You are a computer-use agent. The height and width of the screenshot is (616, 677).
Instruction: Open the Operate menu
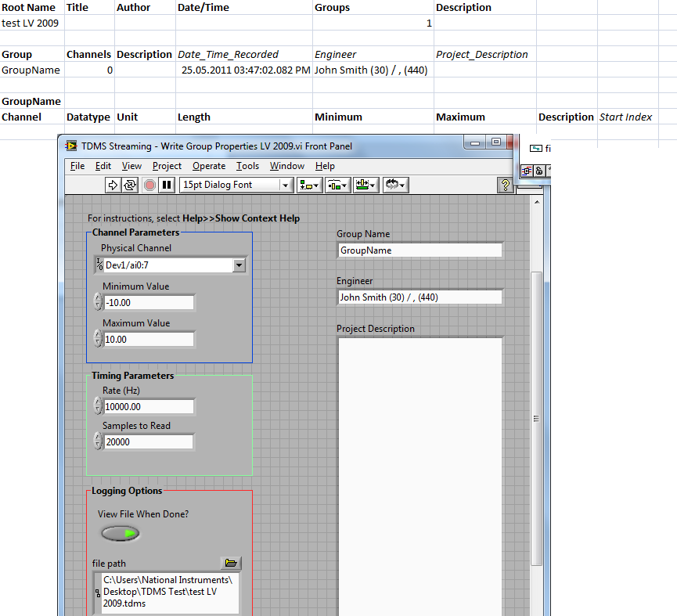(209, 166)
